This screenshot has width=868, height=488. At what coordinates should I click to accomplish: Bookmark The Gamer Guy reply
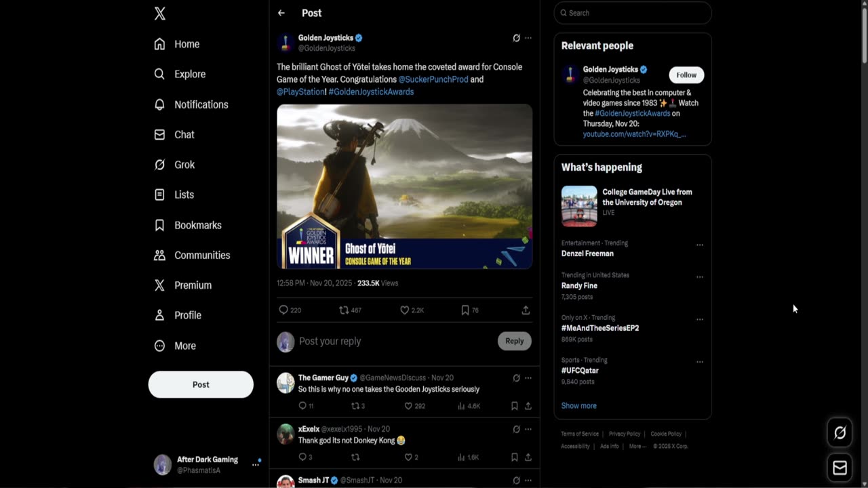click(515, 406)
